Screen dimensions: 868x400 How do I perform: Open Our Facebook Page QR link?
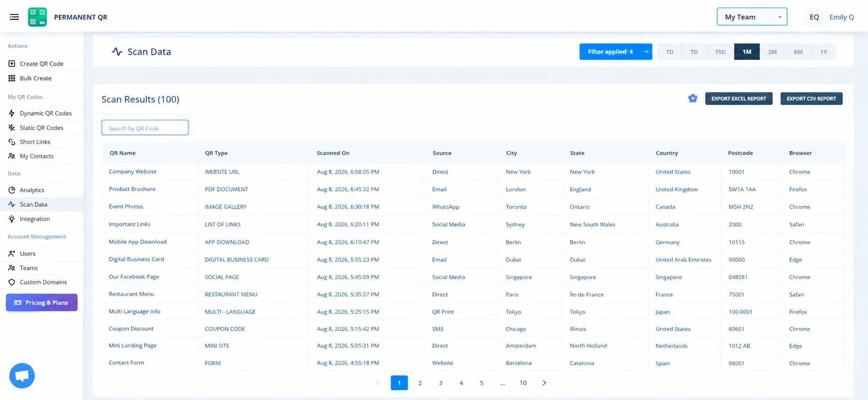coord(134,277)
